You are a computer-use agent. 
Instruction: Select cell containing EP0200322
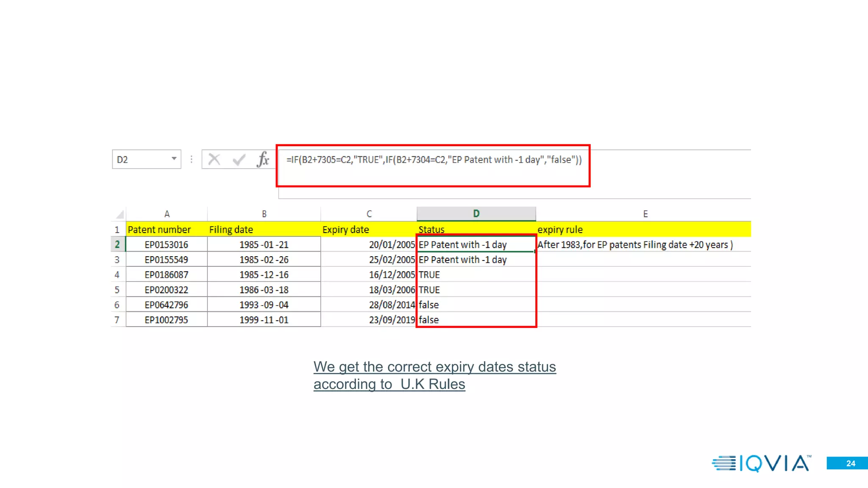pos(167,290)
